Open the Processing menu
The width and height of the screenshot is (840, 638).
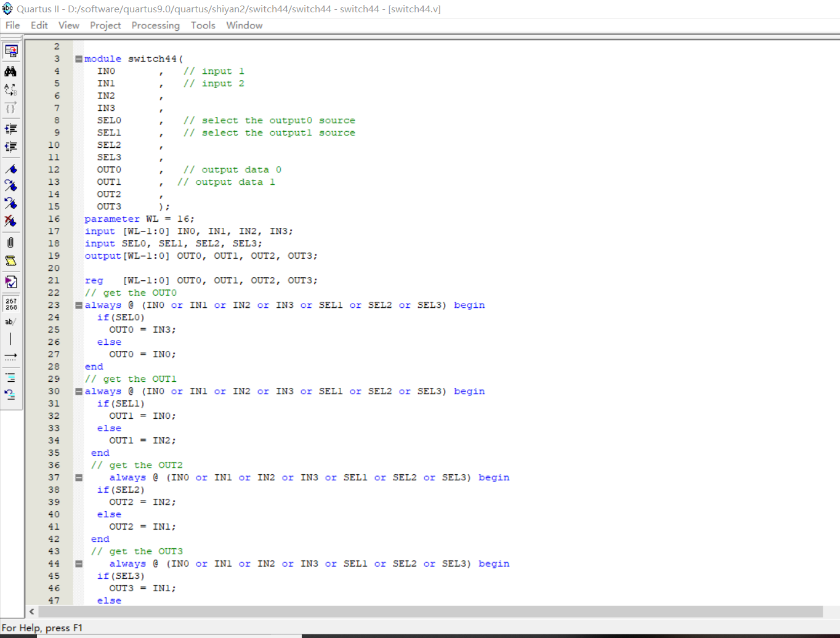pos(155,25)
